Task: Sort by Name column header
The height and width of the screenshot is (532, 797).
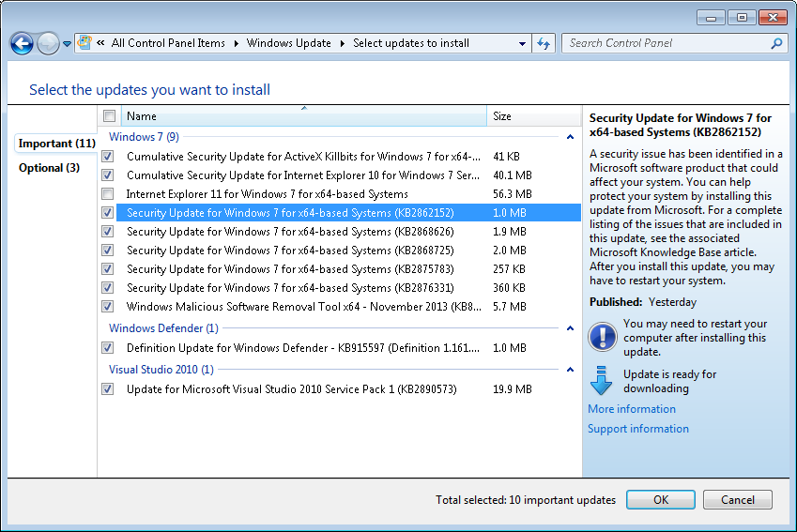Action: [304, 115]
